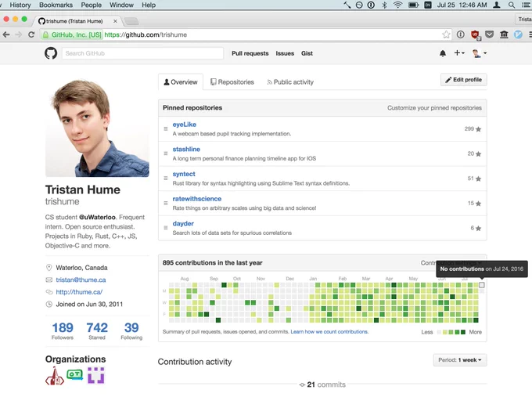Focus the Search GitHub field
The image size is (532, 397).
coord(142,53)
